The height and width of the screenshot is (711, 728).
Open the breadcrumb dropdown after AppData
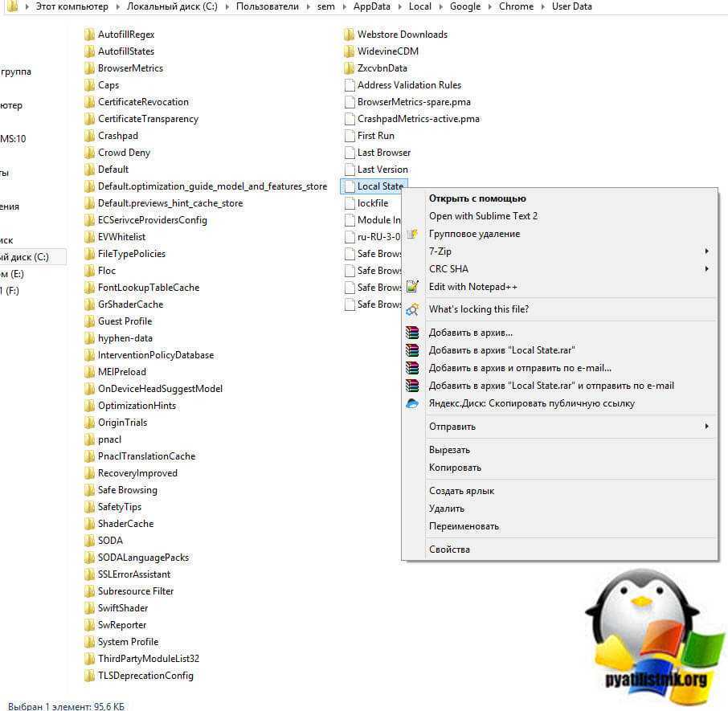pyautogui.click(x=400, y=6)
